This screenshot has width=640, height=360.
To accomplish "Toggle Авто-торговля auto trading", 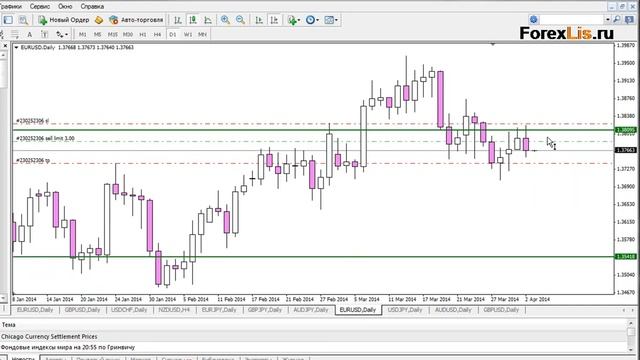I will 136,20.
